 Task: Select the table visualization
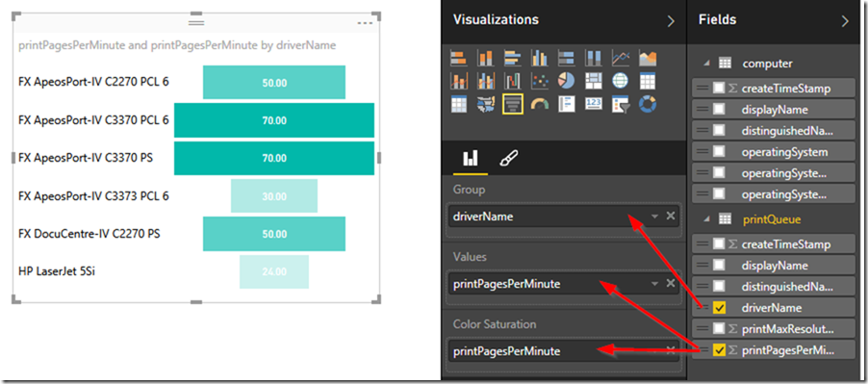click(x=647, y=81)
